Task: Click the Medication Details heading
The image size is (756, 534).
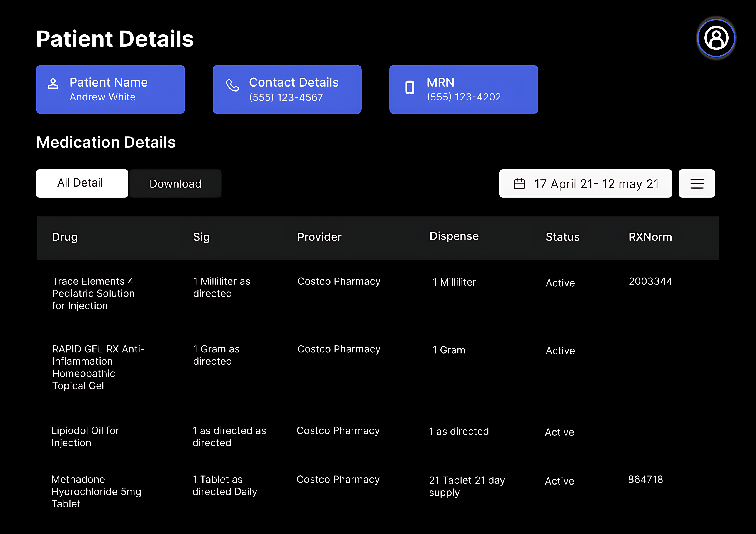Action: tap(106, 142)
